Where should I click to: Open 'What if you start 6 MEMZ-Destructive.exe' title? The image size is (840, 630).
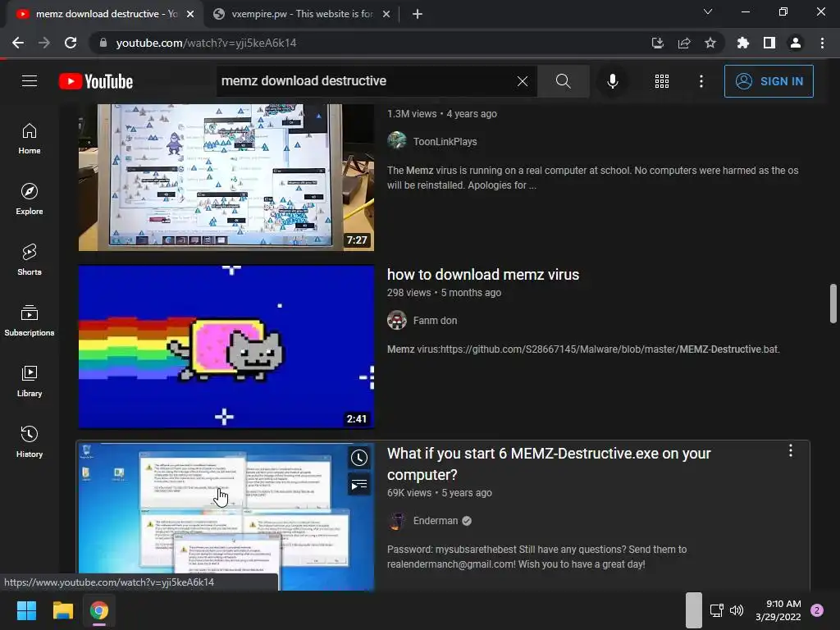[549, 464]
